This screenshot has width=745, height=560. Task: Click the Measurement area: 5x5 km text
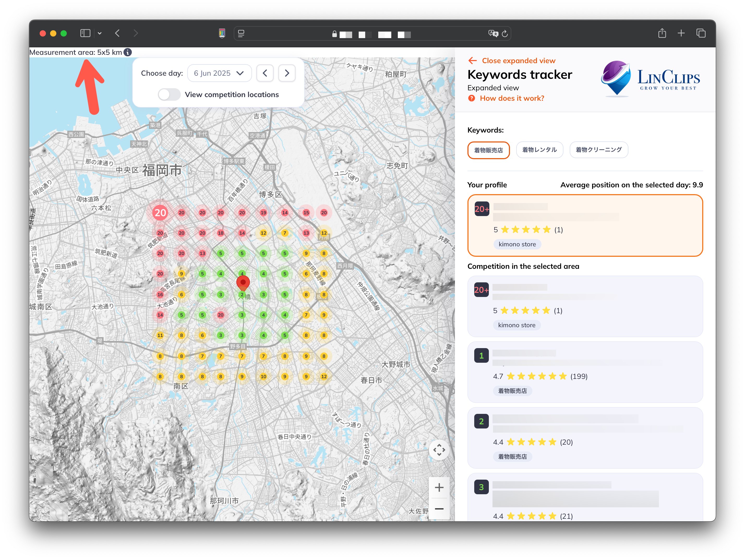76,52
